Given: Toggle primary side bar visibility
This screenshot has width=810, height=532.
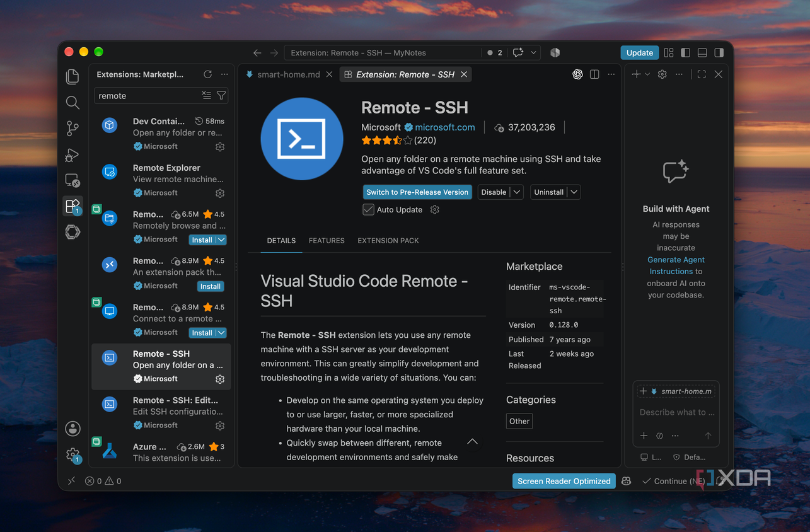Looking at the screenshot, I should (685, 53).
